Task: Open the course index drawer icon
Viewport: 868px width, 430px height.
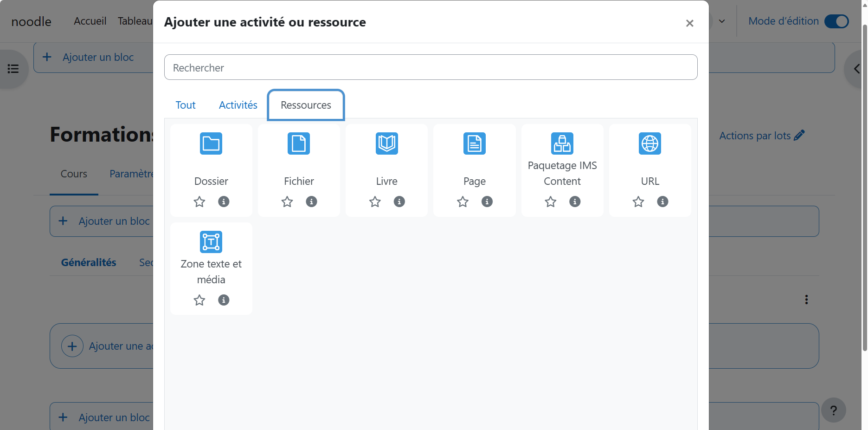Action: pyautogui.click(x=13, y=69)
